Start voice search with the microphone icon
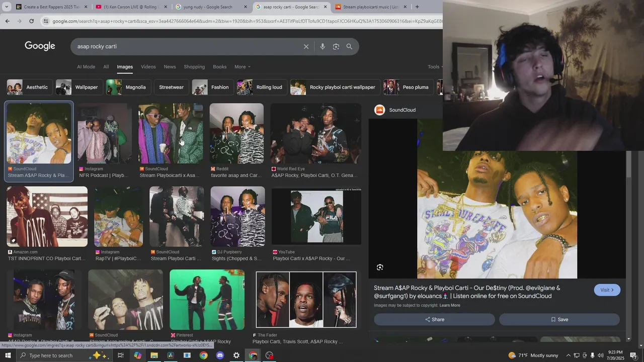Screen dimensions: 644x362 tap(323, 47)
